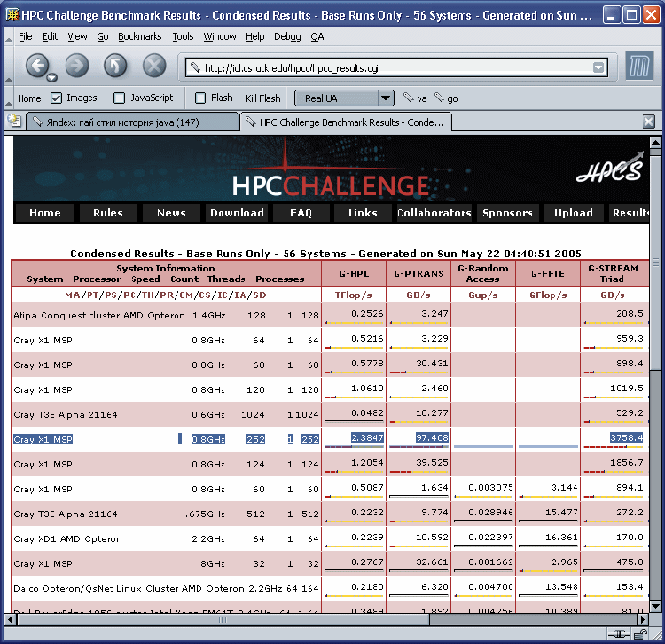Click the Atipa Conquest cluster row name
Screen dimensions: 665x644
(x=99, y=315)
